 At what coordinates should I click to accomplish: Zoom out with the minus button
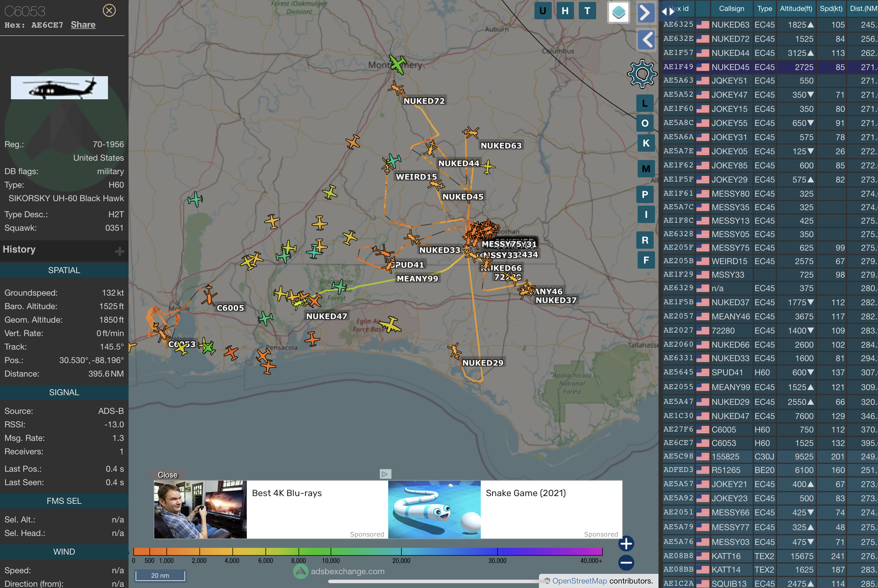[x=626, y=563]
